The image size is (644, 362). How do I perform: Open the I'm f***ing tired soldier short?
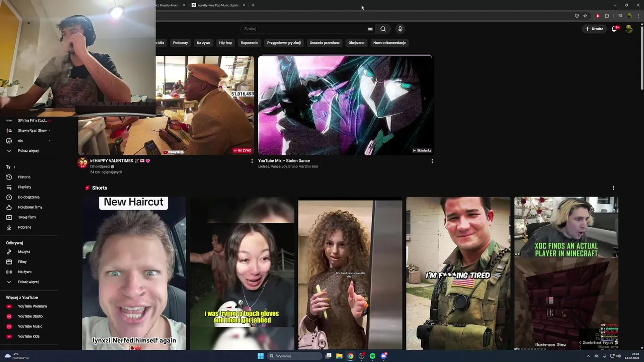458,273
